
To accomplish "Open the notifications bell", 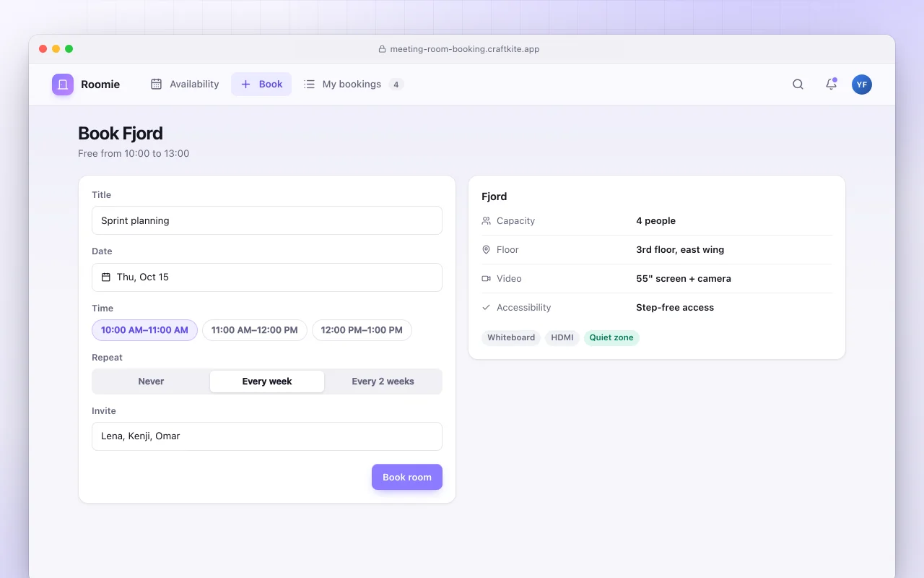I will pyautogui.click(x=831, y=85).
